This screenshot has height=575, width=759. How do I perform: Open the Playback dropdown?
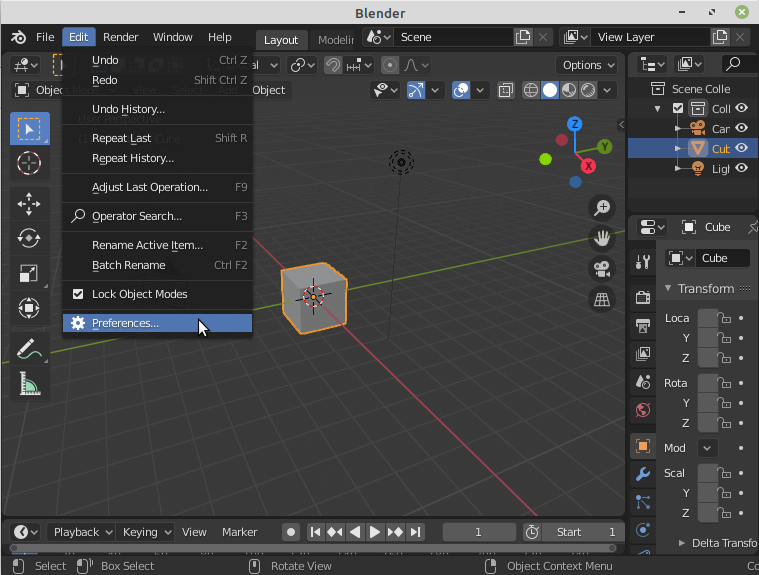tap(81, 532)
